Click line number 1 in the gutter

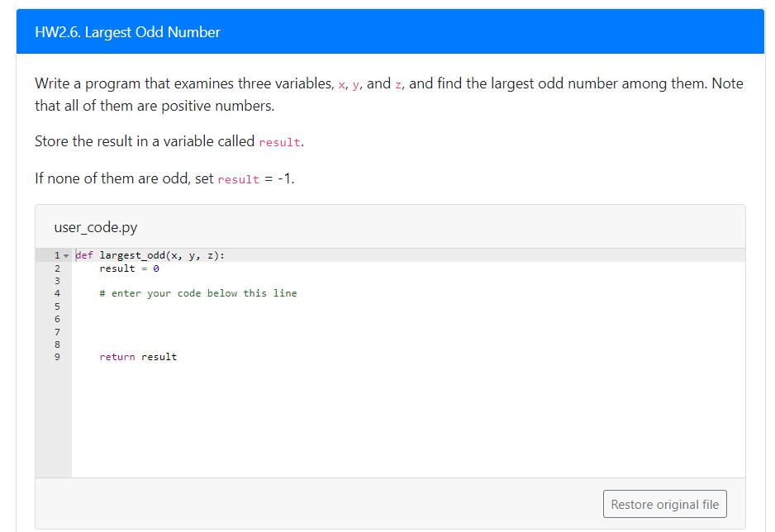click(x=55, y=255)
